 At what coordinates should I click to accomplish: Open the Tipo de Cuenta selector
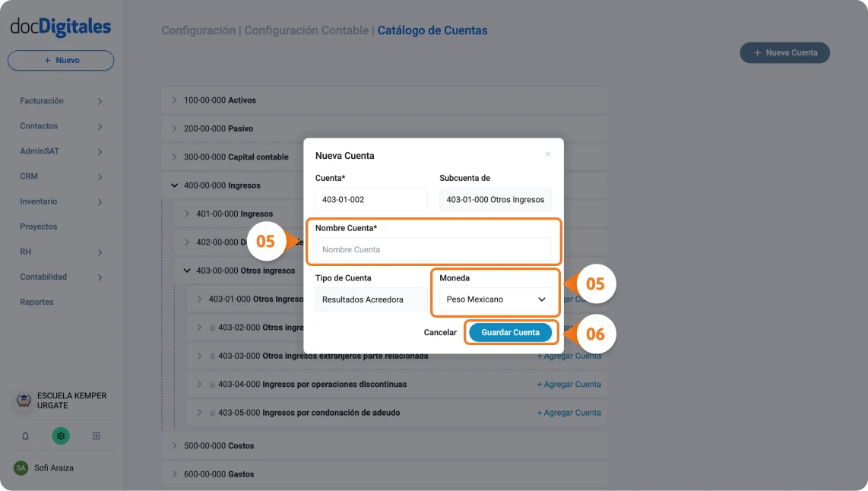click(371, 299)
